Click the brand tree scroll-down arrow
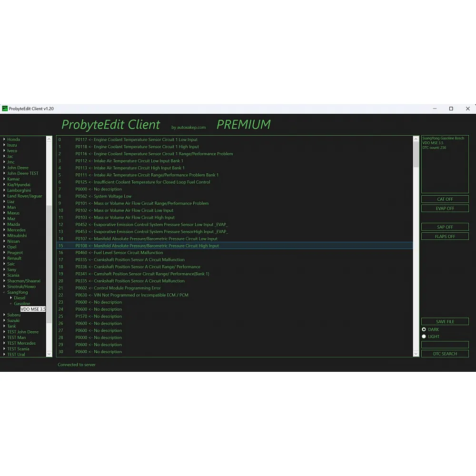 click(x=49, y=354)
